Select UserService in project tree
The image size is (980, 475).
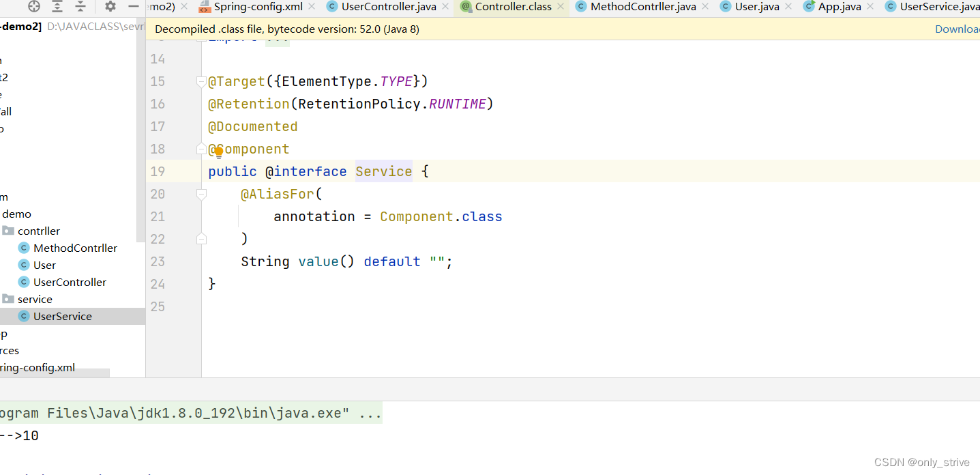pos(62,316)
